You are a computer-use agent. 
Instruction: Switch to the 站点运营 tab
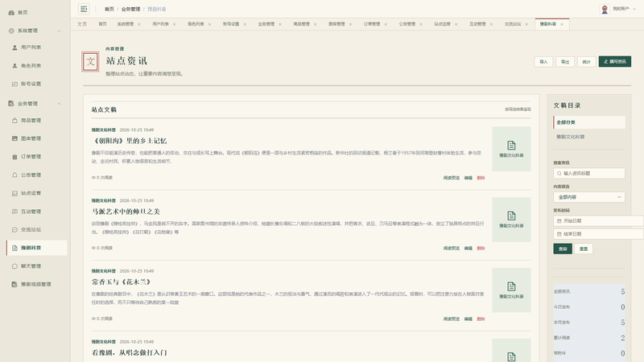point(442,24)
